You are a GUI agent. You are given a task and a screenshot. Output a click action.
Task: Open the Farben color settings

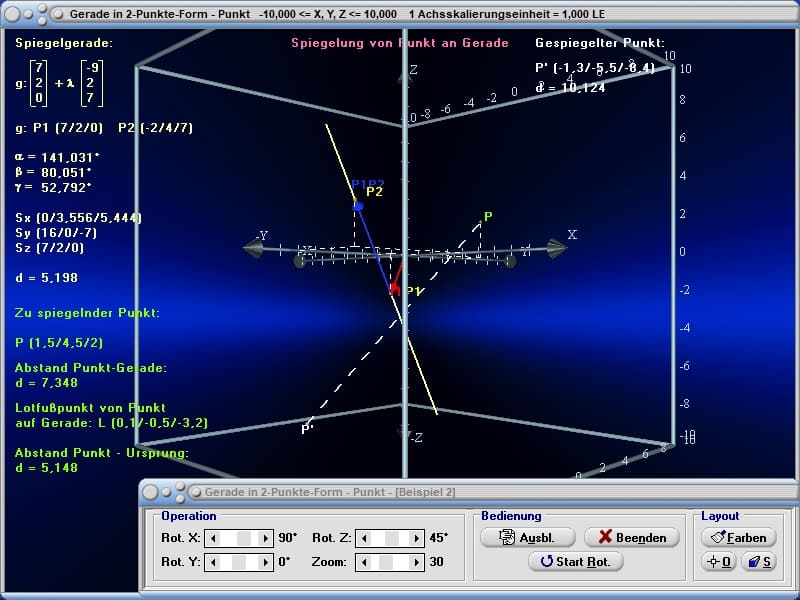tap(739, 537)
